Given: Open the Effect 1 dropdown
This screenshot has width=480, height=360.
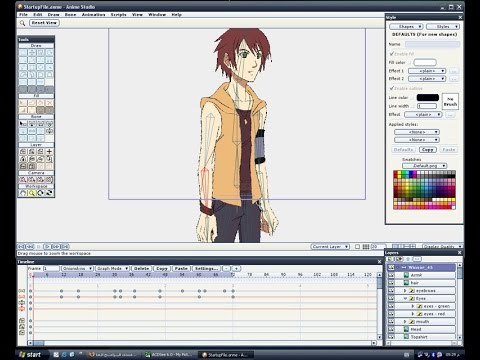Looking at the screenshot, I should pos(427,71).
